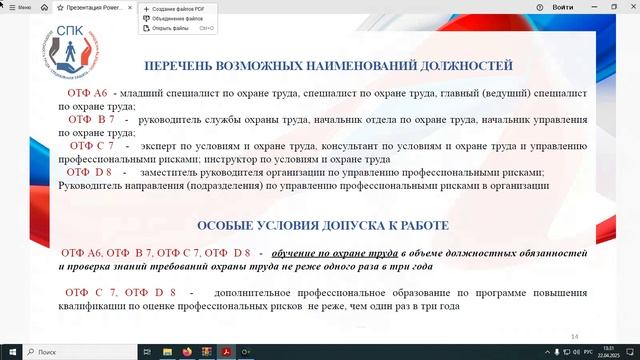Screen dimensions: 640x360
Task: Open network status icon in system tray
Action: click(x=567, y=352)
